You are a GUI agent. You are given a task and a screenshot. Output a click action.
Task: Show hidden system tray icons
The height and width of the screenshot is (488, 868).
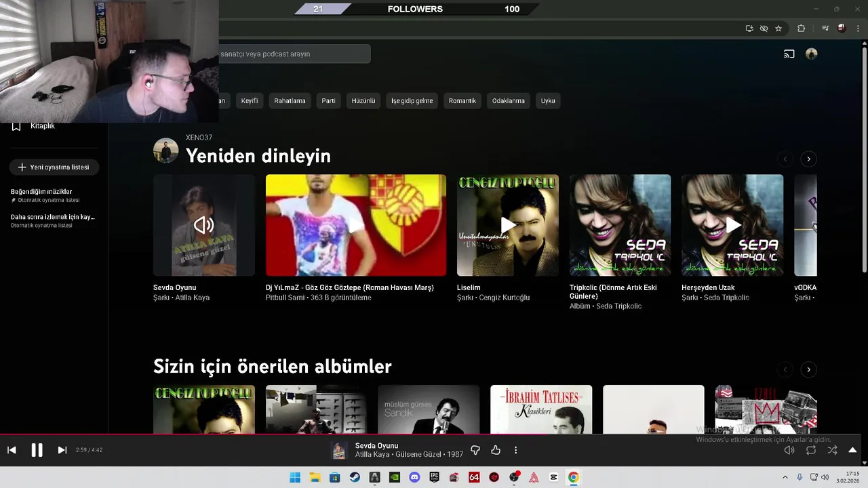pos(785,477)
